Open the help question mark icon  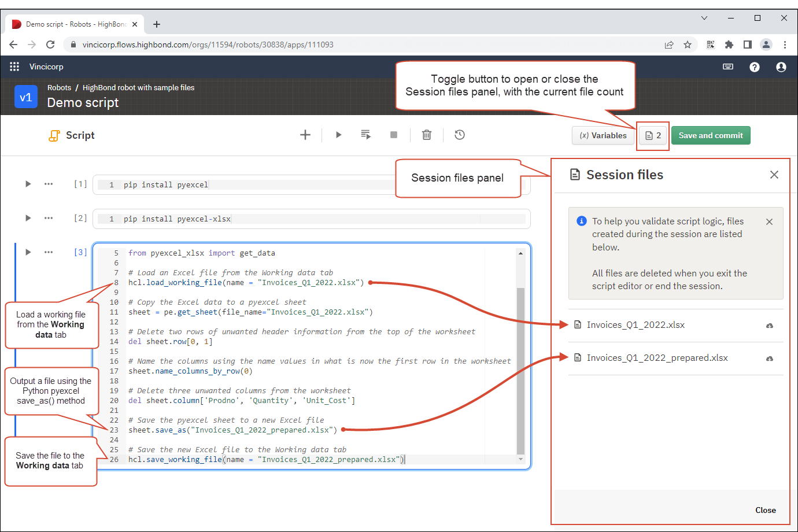[755, 67]
